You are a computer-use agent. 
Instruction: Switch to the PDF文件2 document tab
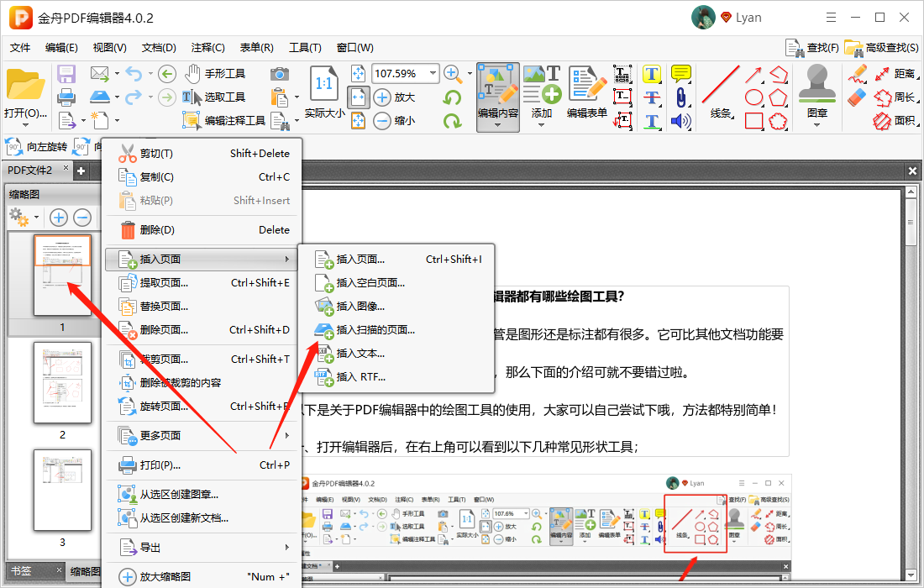click(30, 171)
